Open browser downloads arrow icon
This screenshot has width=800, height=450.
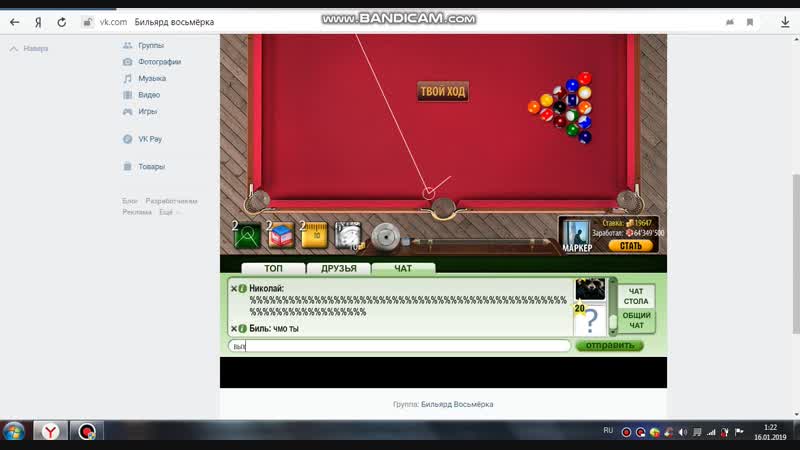785,22
